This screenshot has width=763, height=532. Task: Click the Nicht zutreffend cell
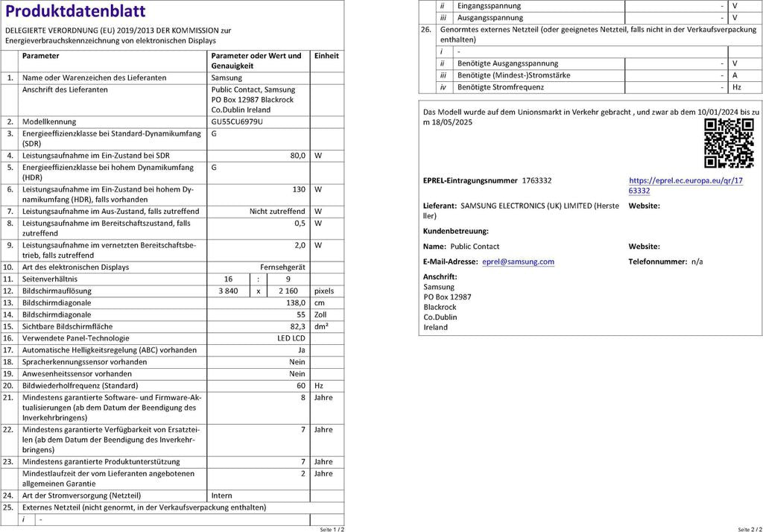pyautogui.click(x=277, y=212)
